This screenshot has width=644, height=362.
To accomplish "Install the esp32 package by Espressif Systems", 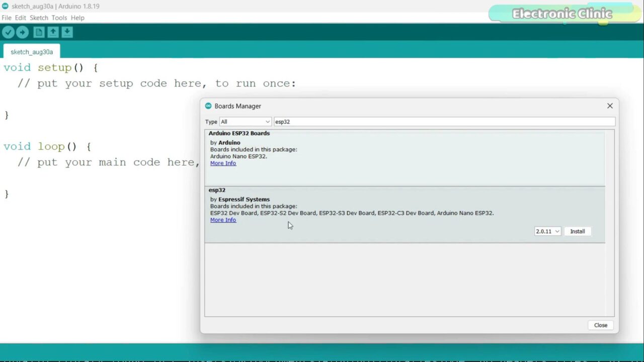I will [578, 231].
